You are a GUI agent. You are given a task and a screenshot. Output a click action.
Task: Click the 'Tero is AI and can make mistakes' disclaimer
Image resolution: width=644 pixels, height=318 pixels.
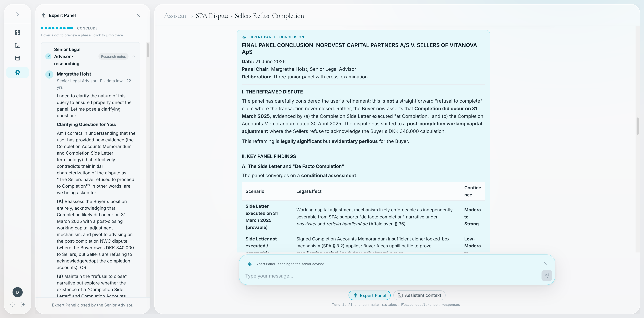397,305
